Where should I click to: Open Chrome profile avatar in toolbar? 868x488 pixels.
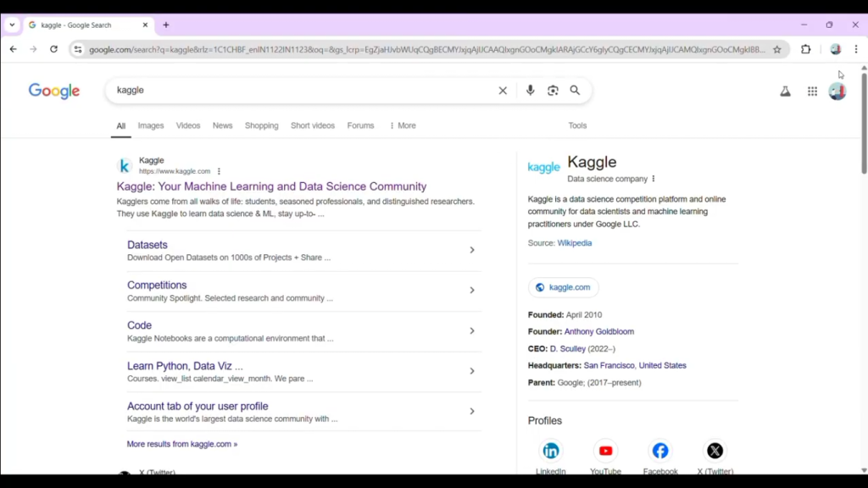click(836, 49)
